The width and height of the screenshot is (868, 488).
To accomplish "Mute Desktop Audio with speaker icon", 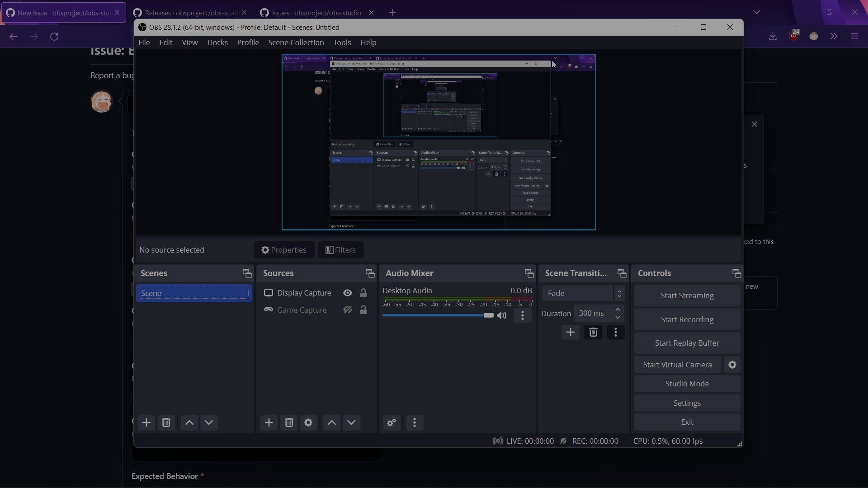I will (502, 315).
